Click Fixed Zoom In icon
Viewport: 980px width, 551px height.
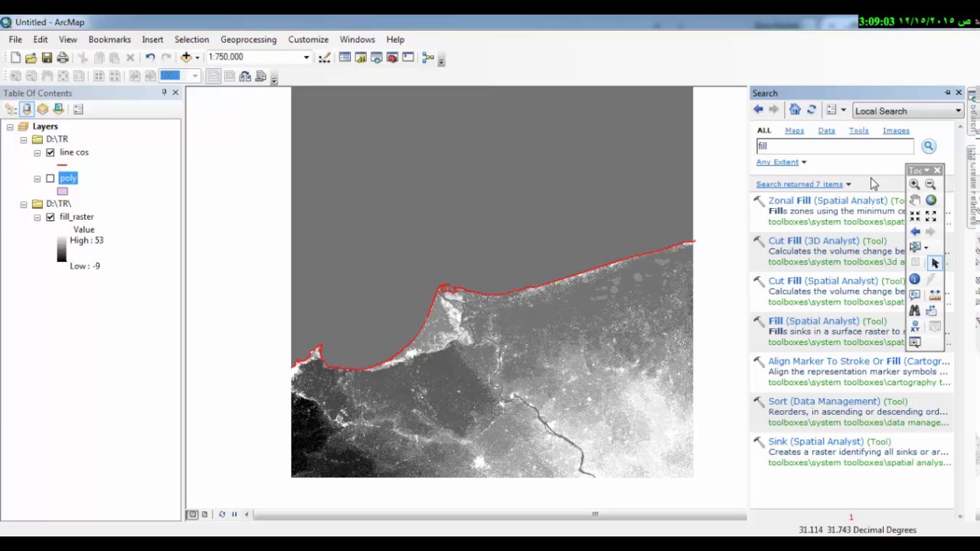[914, 216]
